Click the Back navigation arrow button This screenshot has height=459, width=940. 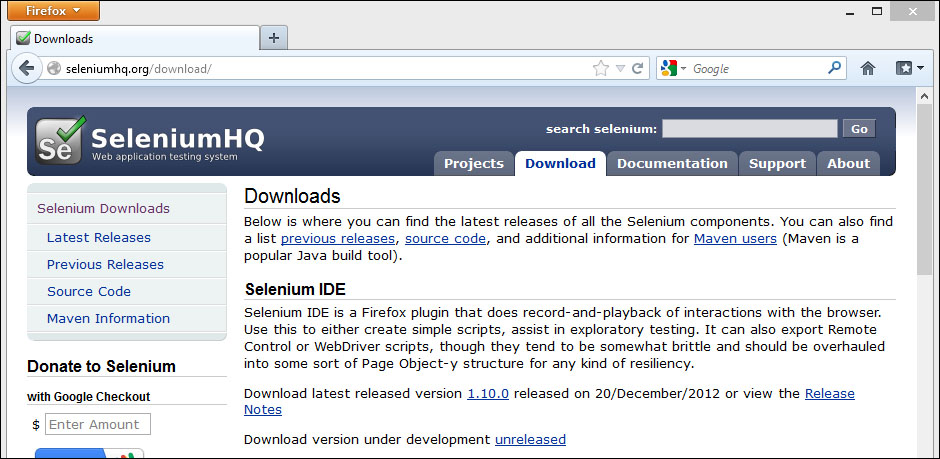point(25,68)
